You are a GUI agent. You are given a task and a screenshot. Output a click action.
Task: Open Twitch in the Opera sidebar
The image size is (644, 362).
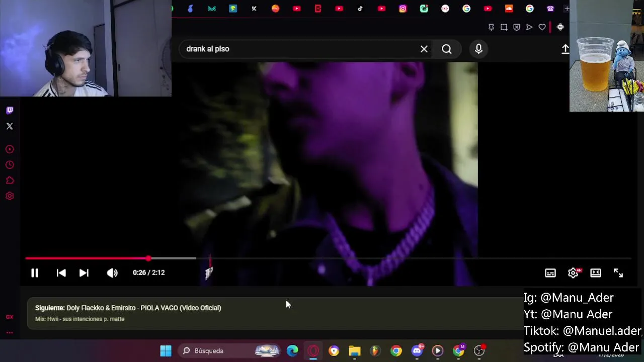[10, 110]
